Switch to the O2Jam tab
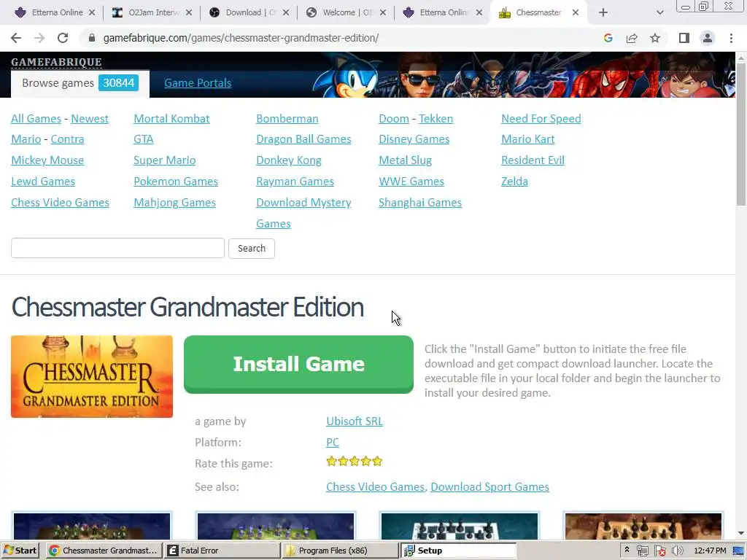The image size is (747, 560). [150, 13]
